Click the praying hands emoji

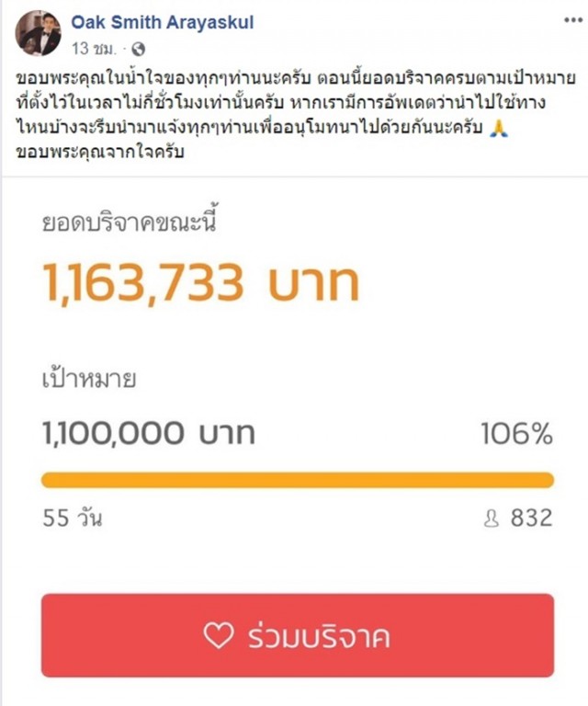pos(499,129)
